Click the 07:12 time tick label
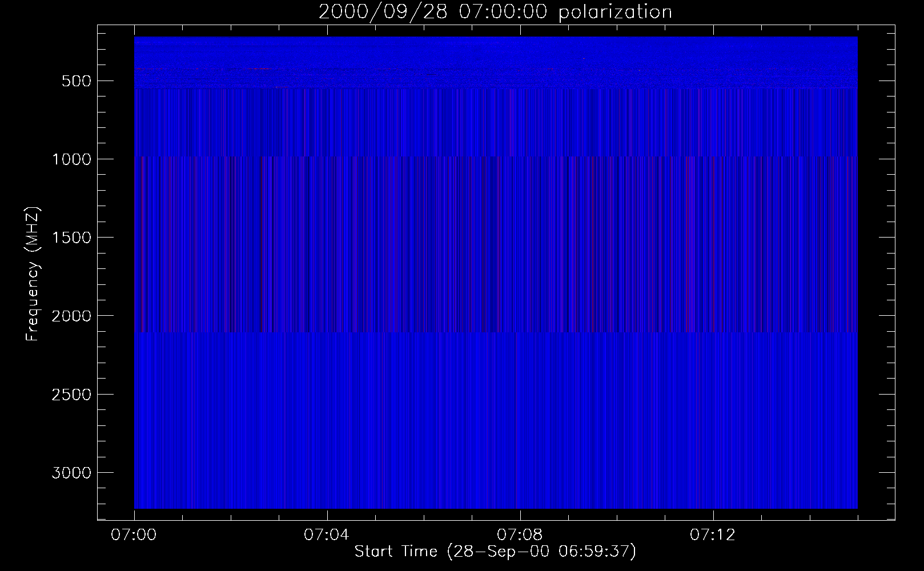Image resolution: width=924 pixels, height=571 pixels. coord(713,535)
